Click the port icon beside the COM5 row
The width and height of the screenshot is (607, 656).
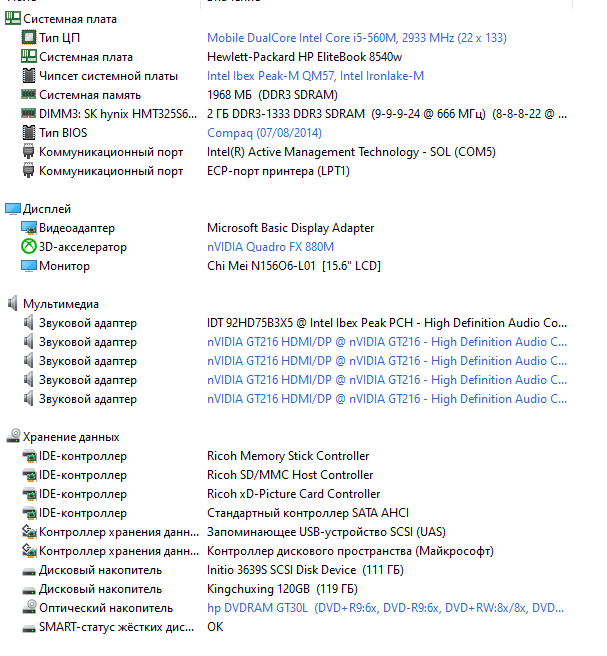point(28,151)
